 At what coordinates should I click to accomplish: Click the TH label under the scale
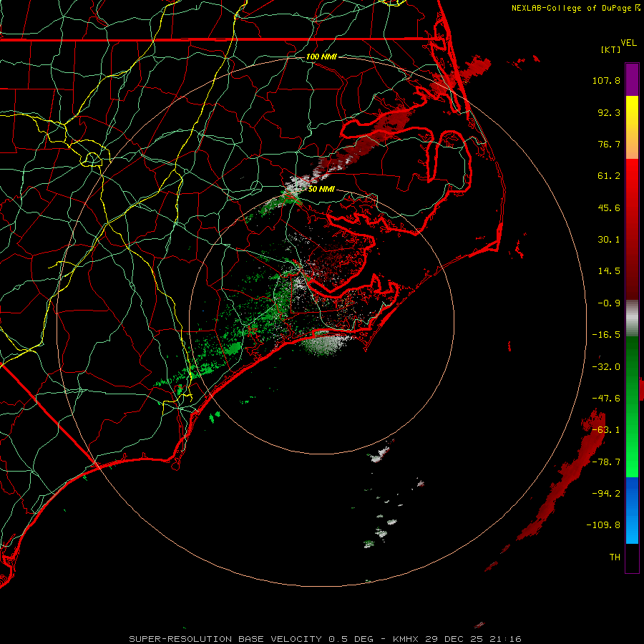point(615,557)
